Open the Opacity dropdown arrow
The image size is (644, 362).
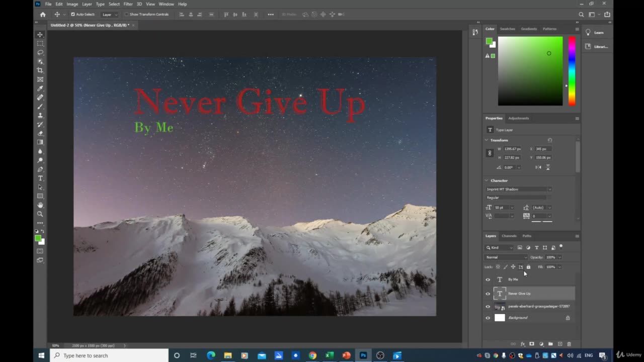point(559,257)
